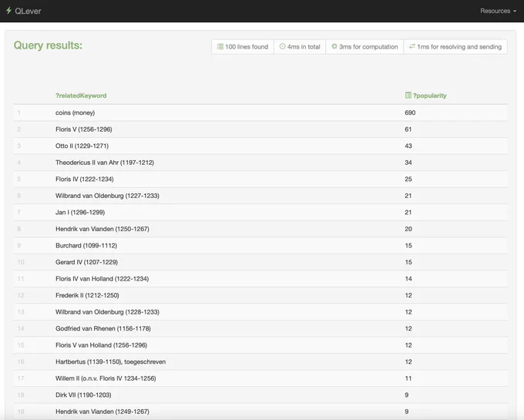Click the popularity value 34
The height and width of the screenshot is (420, 524).
click(408, 163)
